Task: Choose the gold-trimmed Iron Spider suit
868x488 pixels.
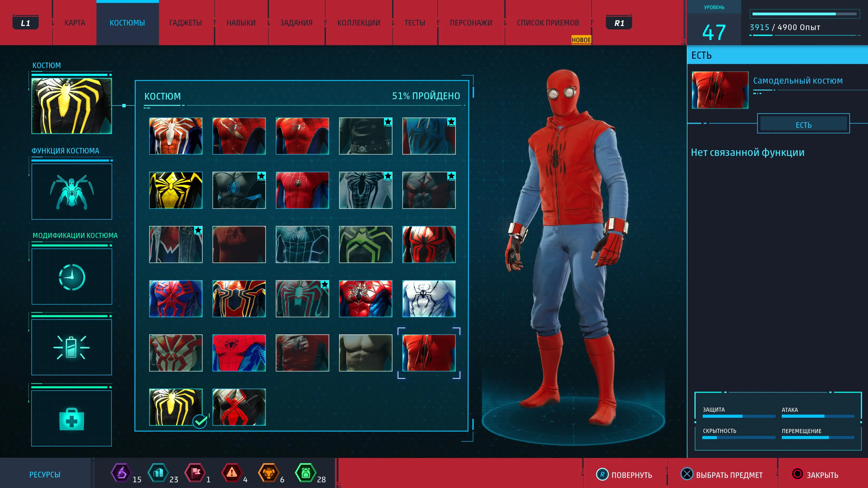Action: click(239, 299)
